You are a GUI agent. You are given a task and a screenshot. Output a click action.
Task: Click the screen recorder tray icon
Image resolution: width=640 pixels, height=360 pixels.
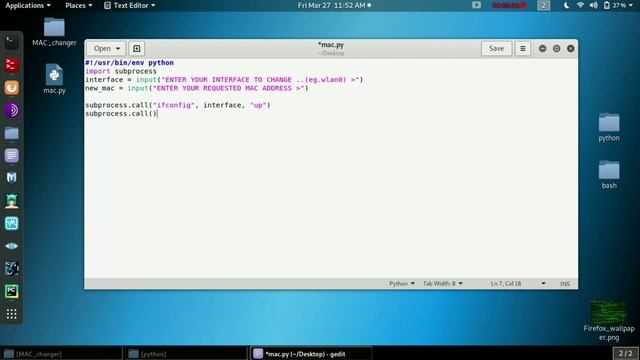pyautogui.click(x=476, y=5)
